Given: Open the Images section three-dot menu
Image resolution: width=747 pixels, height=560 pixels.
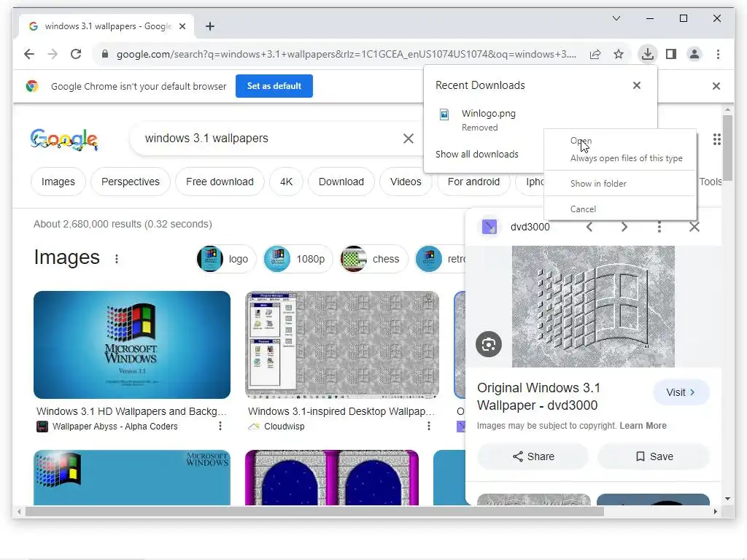Looking at the screenshot, I should 116,259.
